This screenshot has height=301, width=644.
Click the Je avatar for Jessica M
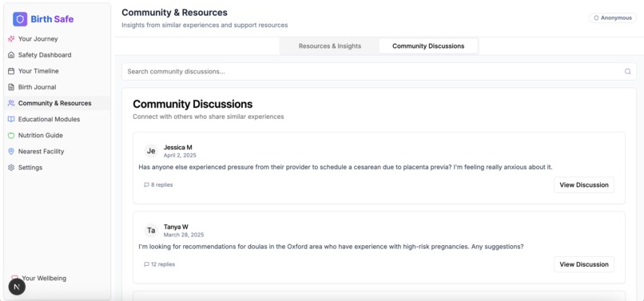[151, 151]
